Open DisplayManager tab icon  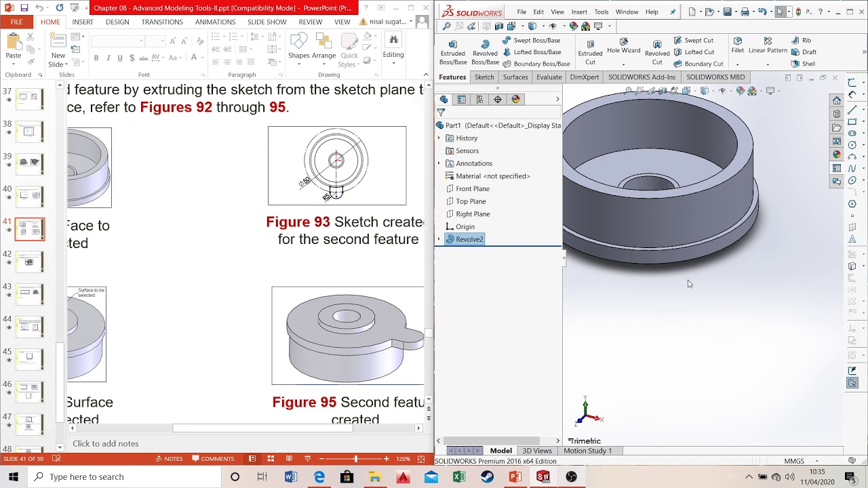tap(516, 100)
